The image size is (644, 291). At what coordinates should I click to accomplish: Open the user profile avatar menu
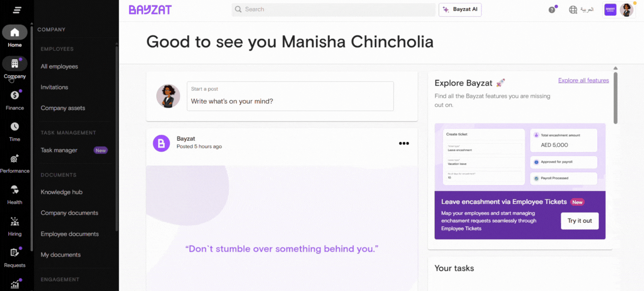[x=626, y=10]
